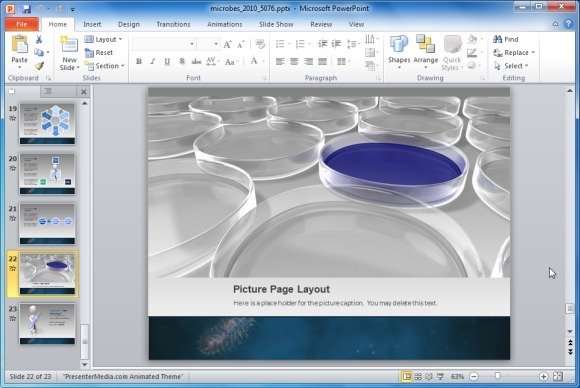The image size is (580, 388).
Task: Select slide 19 thumbnail
Action: [x=47, y=124]
